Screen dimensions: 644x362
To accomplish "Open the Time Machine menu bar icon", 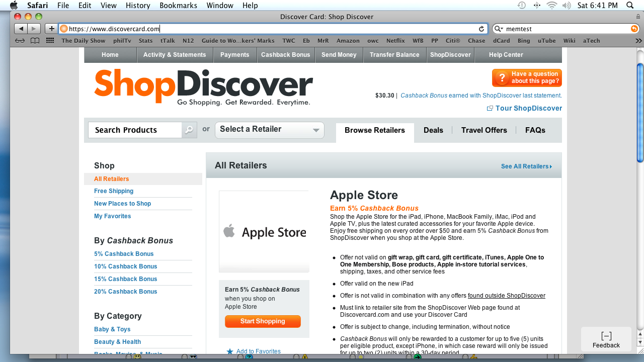I will click(522, 6).
